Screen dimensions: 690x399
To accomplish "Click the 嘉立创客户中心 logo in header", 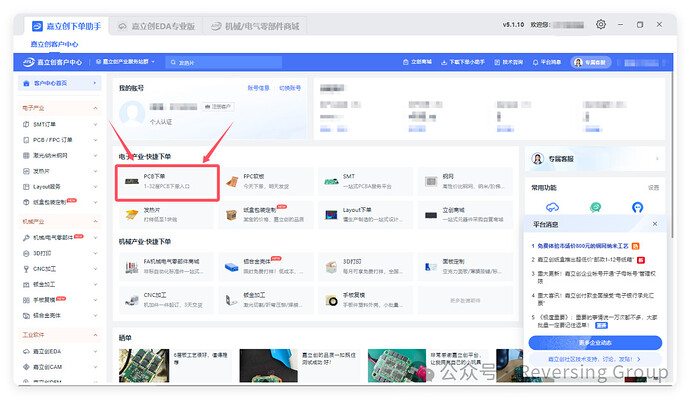I will tap(52, 62).
